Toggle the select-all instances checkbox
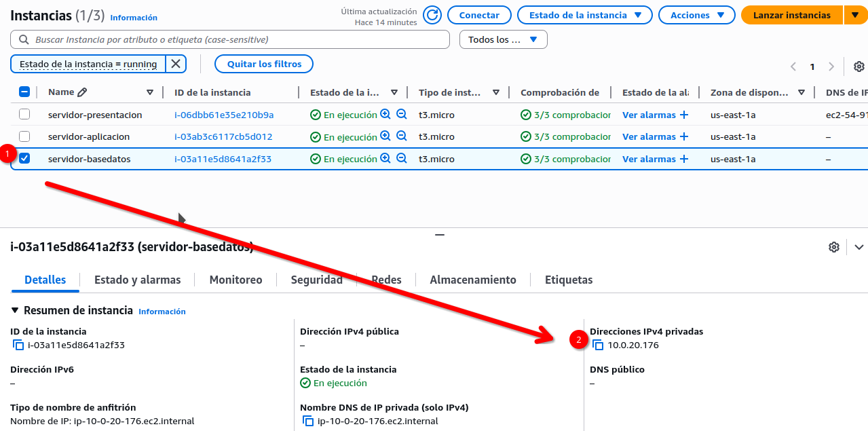The width and height of the screenshot is (868, 431). click(x=24, y=92)
